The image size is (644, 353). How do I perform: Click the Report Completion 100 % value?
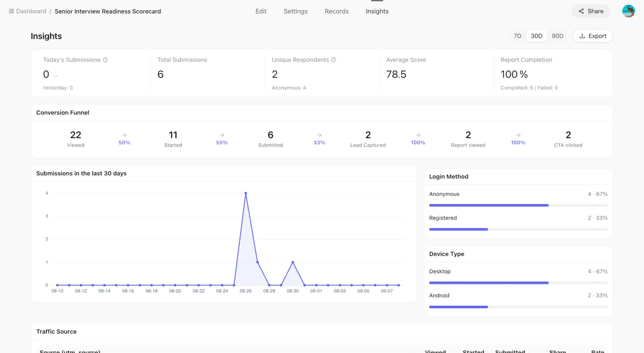click(x=514, y=75)
